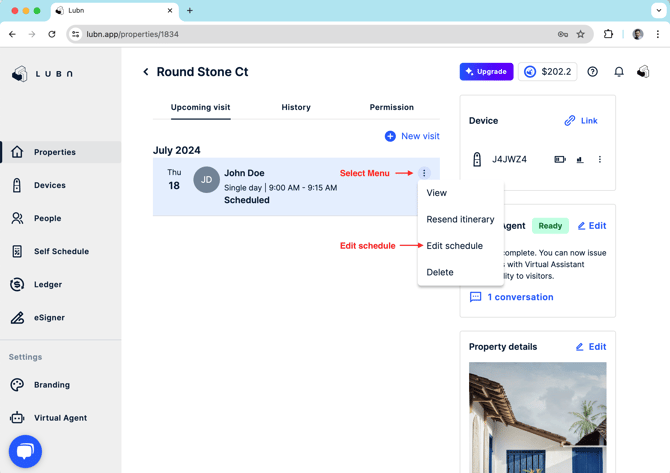Click the back arrow beside Round Stone Ct
Viewport: 670px width, 473px height.
146,72
